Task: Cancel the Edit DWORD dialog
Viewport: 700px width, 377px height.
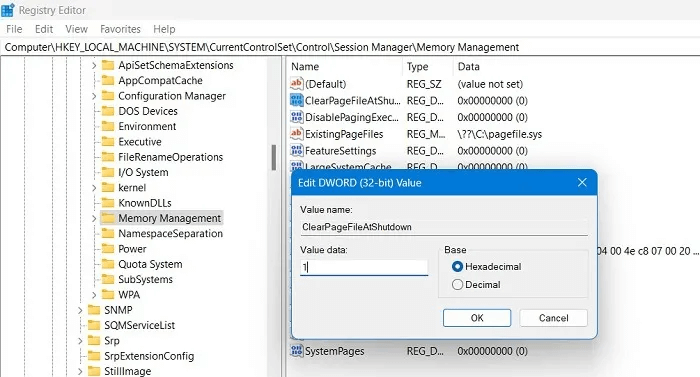Action: coord(554,318)
